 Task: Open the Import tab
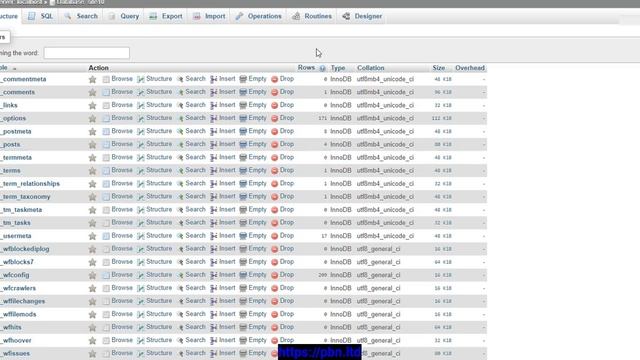pyautogui.click(x=209, y=16)
